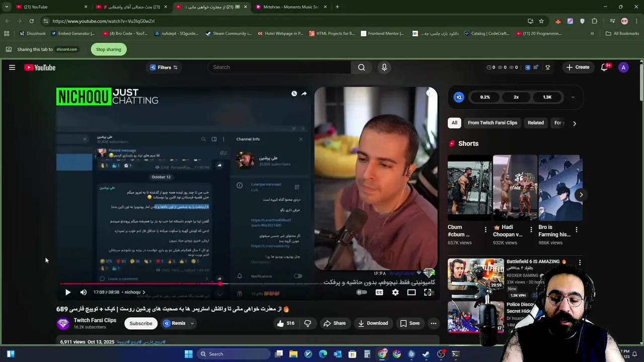Open the Twitch Farsi Clips channel name
Screen dimensions: 644x362
(x=95, y=320)
